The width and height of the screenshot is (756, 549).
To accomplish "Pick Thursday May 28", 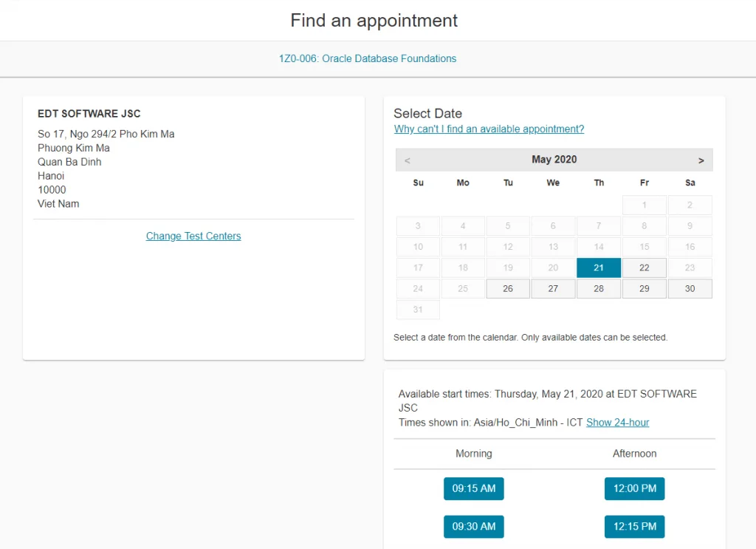I will [x=599, y=288].
